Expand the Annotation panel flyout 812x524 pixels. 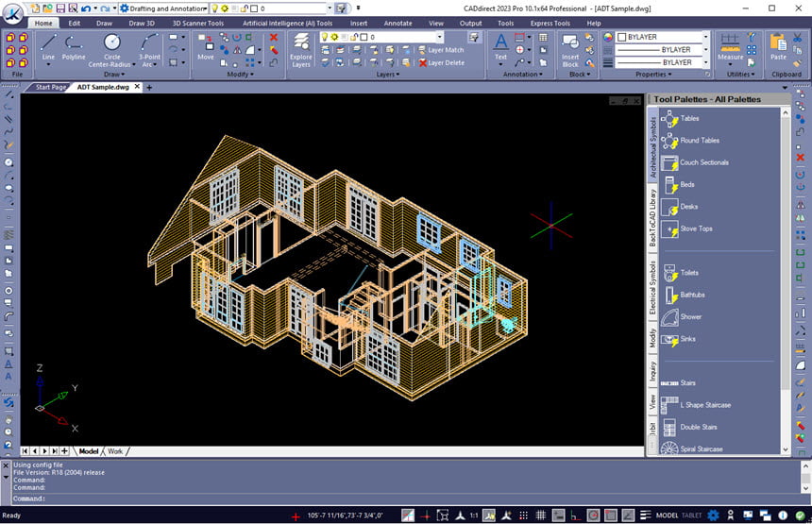point(522,75)
